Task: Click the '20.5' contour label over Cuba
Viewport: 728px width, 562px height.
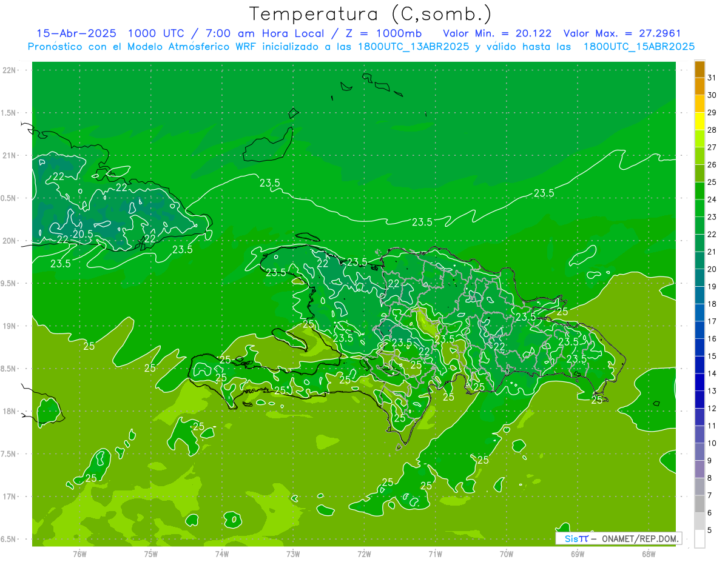Action: [x=83, y=234]
